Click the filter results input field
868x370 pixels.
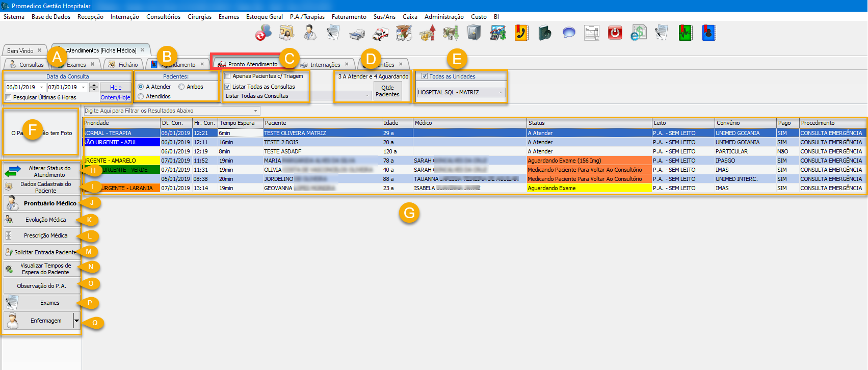(x=168, y=111)
